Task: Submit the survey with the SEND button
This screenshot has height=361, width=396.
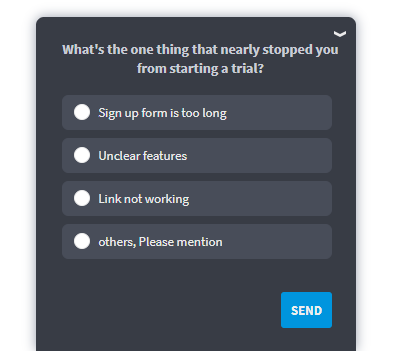Action: [306, 310]
